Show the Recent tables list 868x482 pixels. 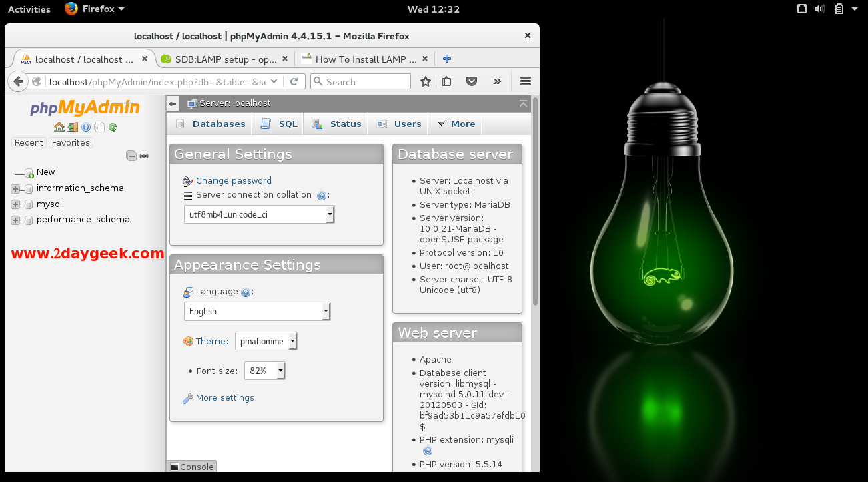(29, 143)
